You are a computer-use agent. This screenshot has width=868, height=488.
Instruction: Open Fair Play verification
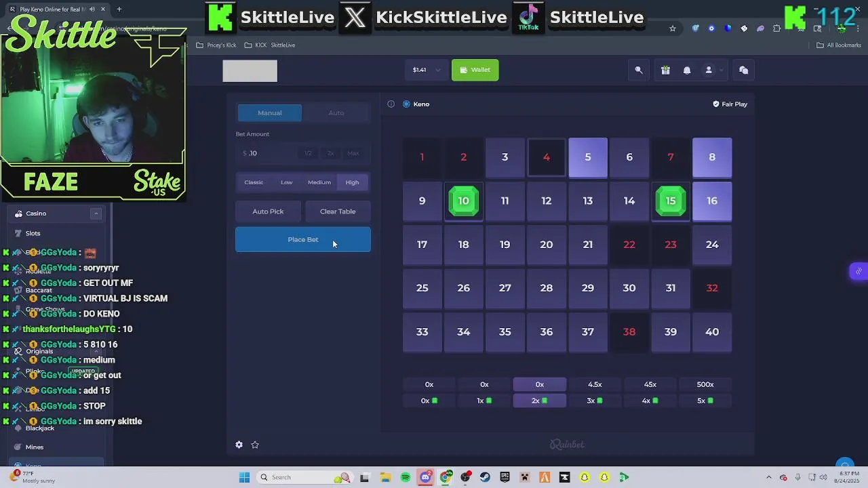point(730,104)
